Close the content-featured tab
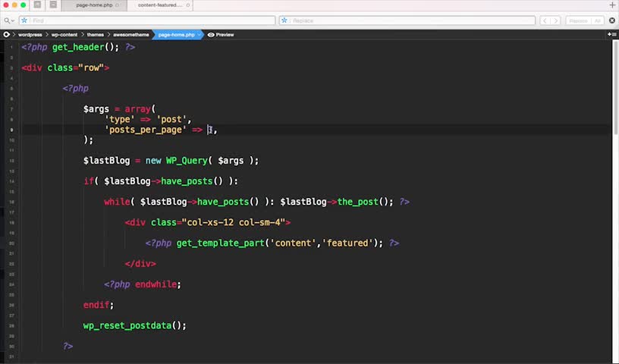The image size is (619, 364). pyautogui.click(x=188, y=5)
